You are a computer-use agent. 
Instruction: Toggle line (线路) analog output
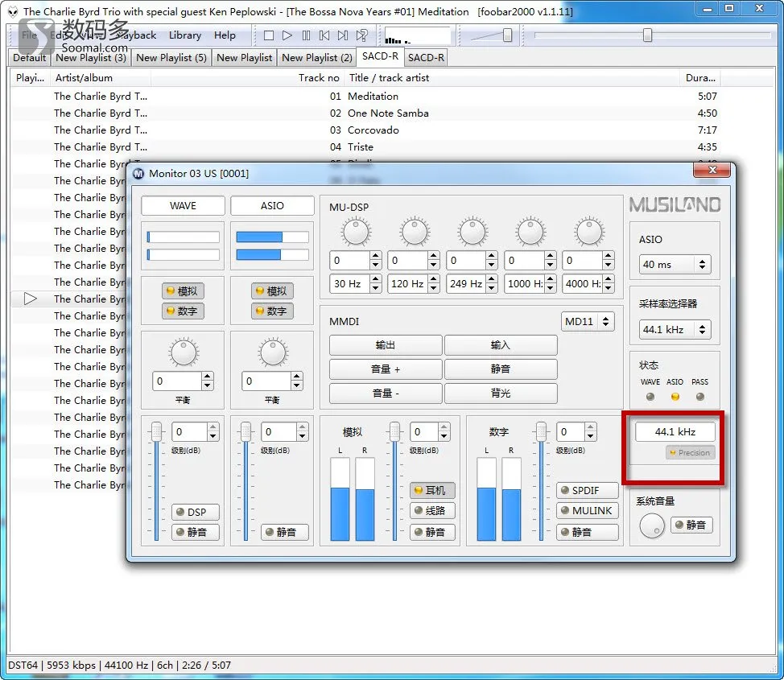click(432, 510)
